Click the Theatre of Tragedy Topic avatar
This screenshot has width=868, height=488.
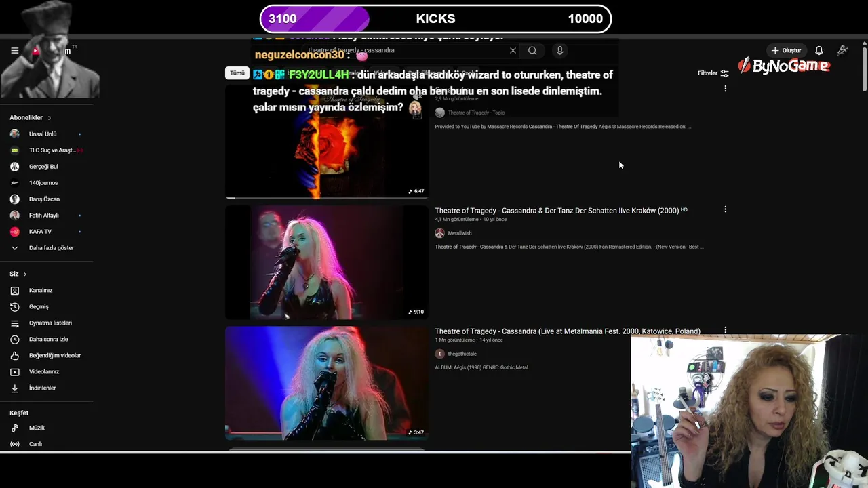click(439, 113)
